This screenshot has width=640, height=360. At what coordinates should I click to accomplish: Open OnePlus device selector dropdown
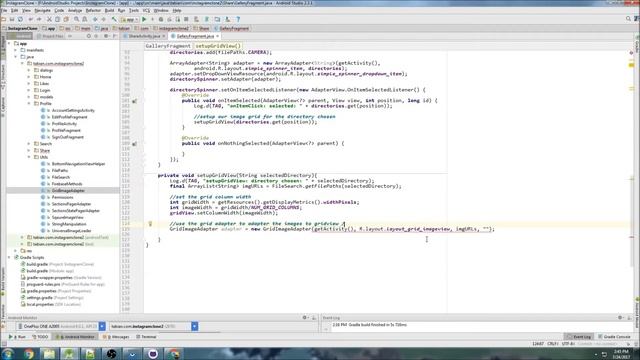(x=102, y=326)
